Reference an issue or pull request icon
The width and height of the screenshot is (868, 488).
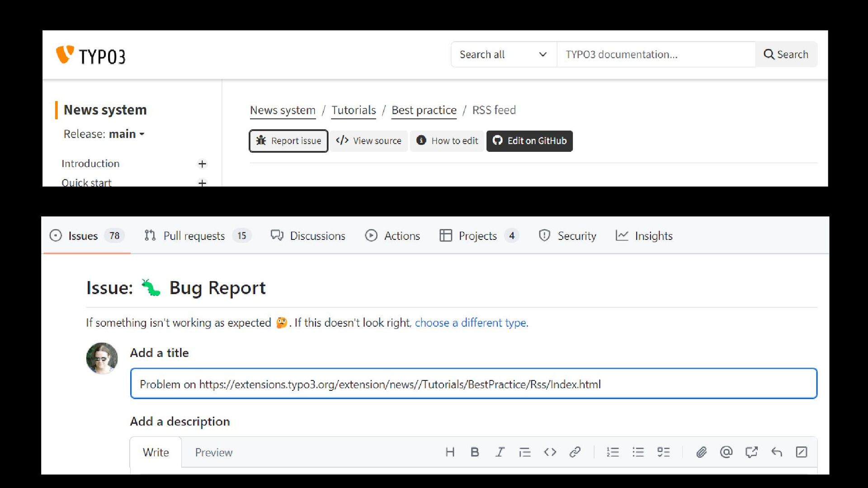tap(751, 452)
